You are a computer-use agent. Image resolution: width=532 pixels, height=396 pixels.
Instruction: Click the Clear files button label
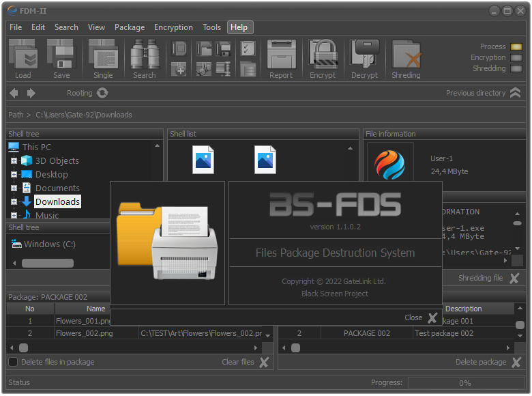pyautogui.click(x=238, y=362)
